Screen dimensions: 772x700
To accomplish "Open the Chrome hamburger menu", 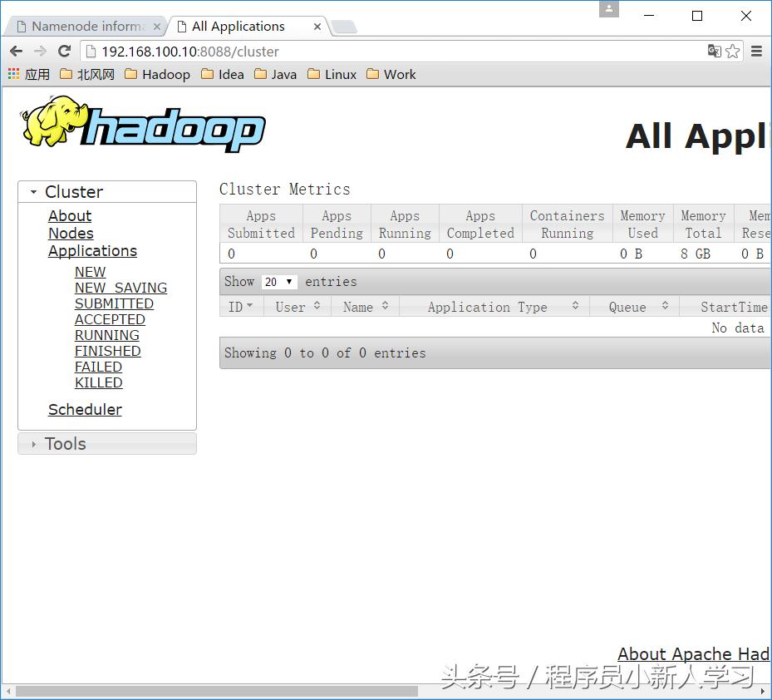I will click(757, 52).
